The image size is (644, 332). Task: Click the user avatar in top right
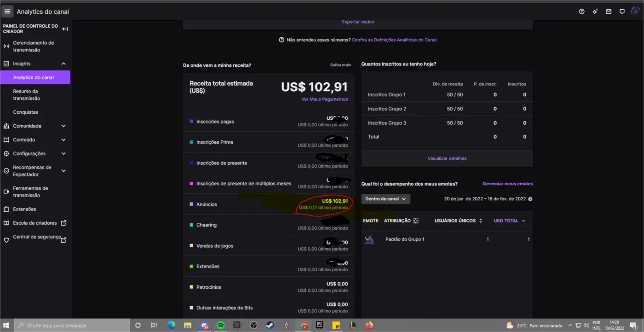click(x=635, y=12)
